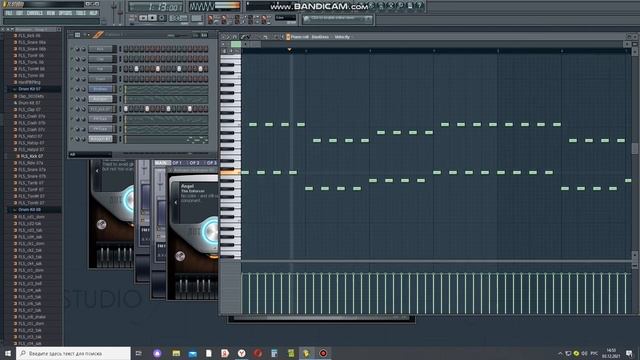
Task: Collapse the Drum Kit 08 folder in browser
Action: point(29,209)
